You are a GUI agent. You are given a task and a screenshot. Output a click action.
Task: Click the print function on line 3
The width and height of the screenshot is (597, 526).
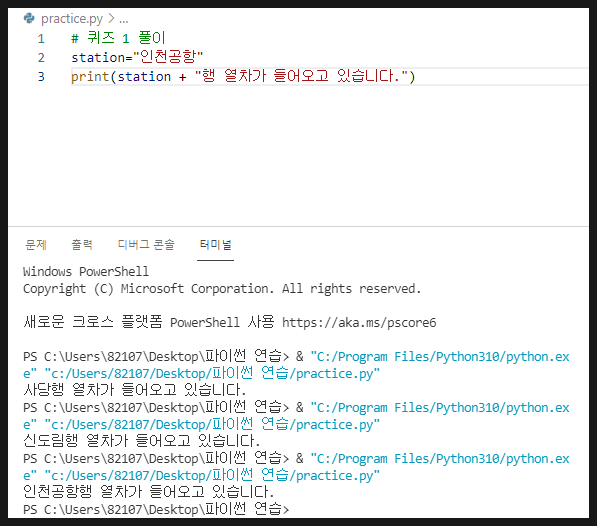[x=90, y=77]
